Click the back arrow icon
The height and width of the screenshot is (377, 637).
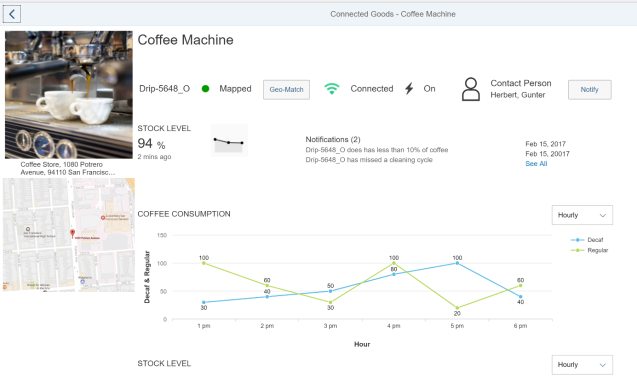click(12, 14)
